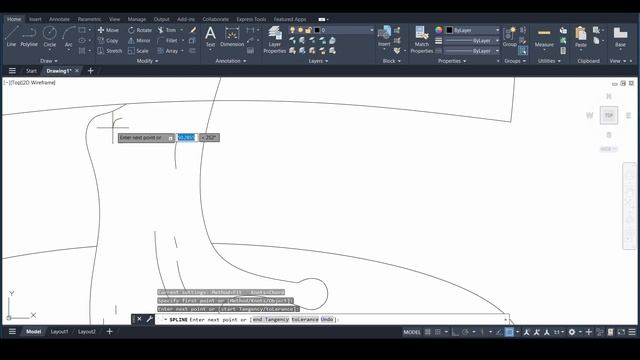Expand the Properties panel
This screenshot has height=360, width=640.
[x=452, y=61]
